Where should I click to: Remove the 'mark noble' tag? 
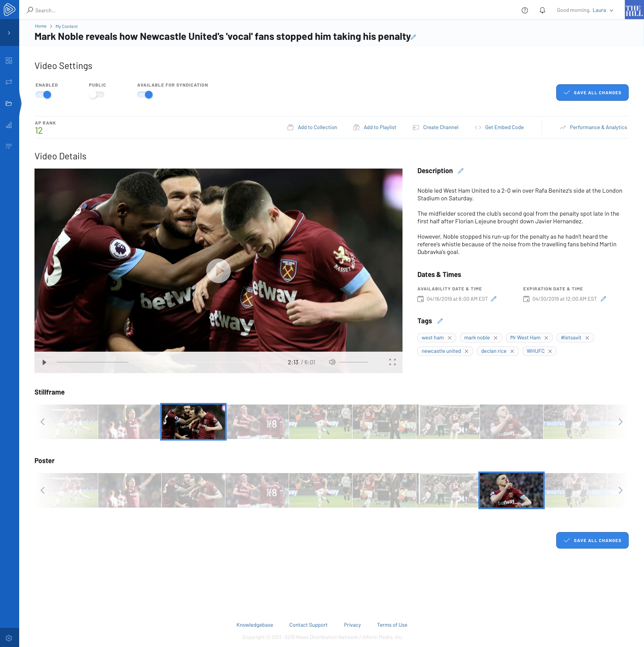(x=496, y=338)
